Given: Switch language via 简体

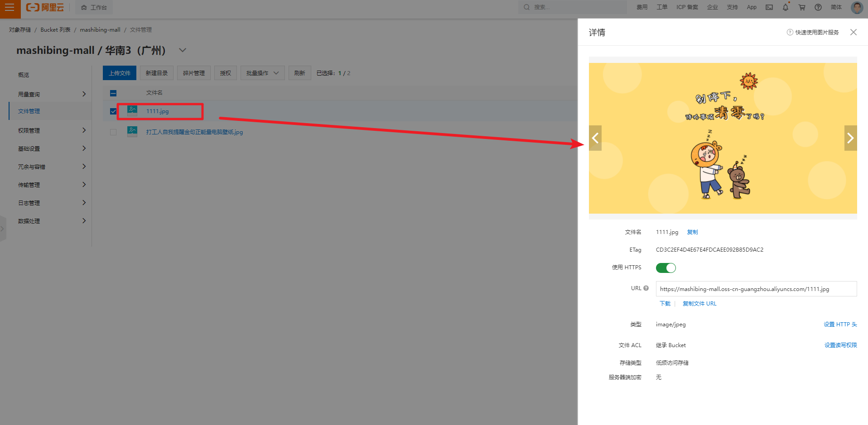Looking at the screenshot, I should 836,7.
